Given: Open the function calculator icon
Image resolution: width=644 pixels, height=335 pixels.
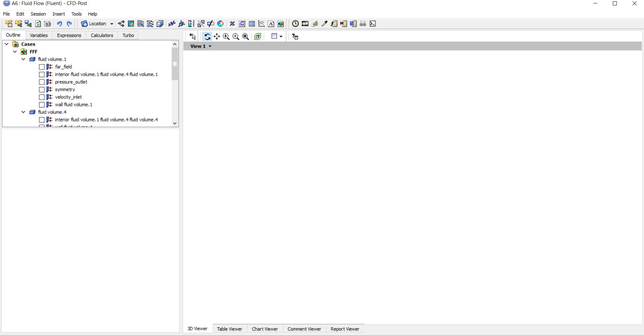Looking at the screenshot, I should [x=242, y=23].
